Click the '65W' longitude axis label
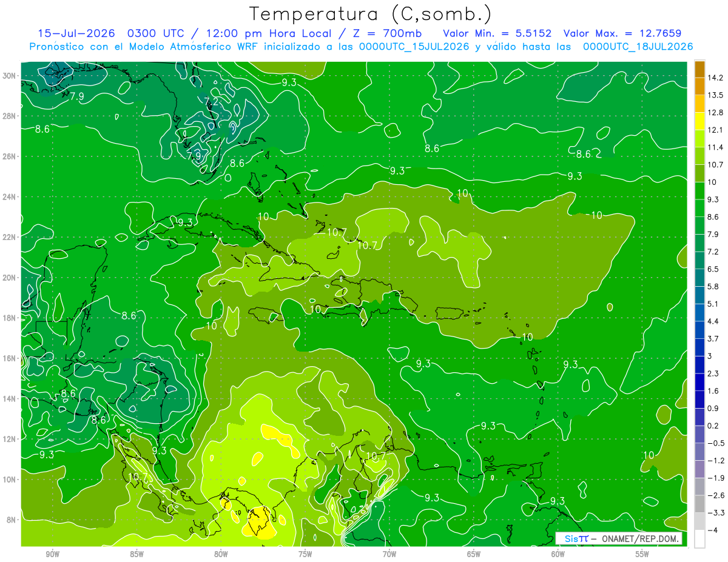The image size is (728, 562). (x=474, y=554)
